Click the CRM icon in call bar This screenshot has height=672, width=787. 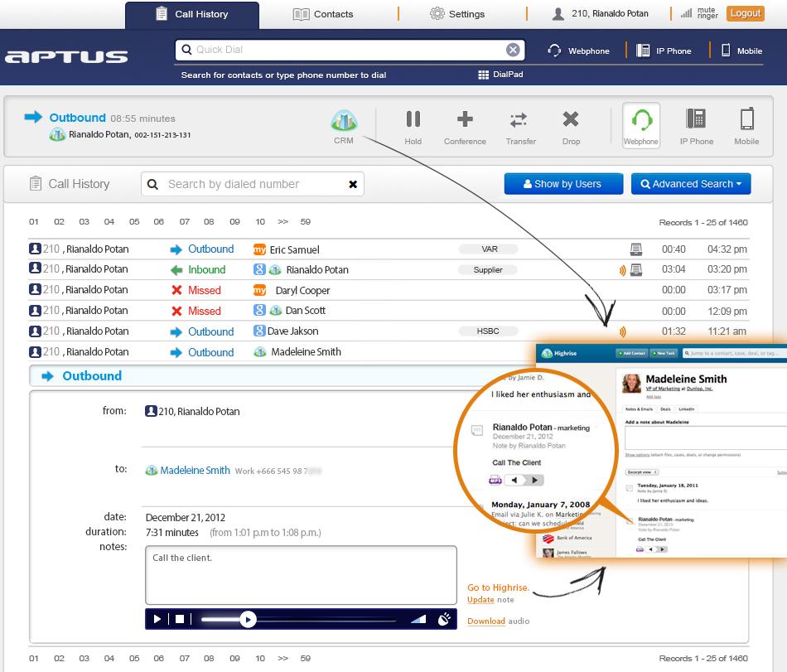point(344,126)
